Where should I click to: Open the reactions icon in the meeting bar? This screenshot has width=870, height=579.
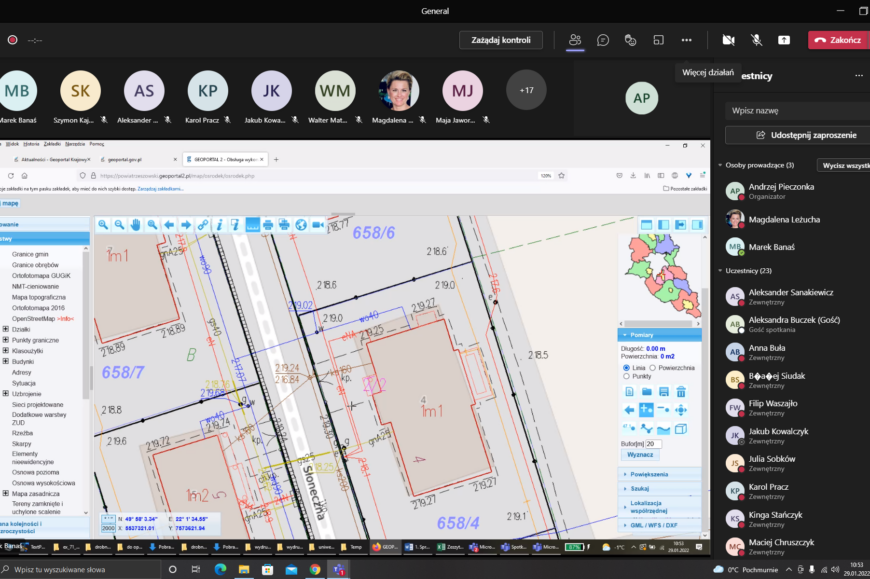630,40
